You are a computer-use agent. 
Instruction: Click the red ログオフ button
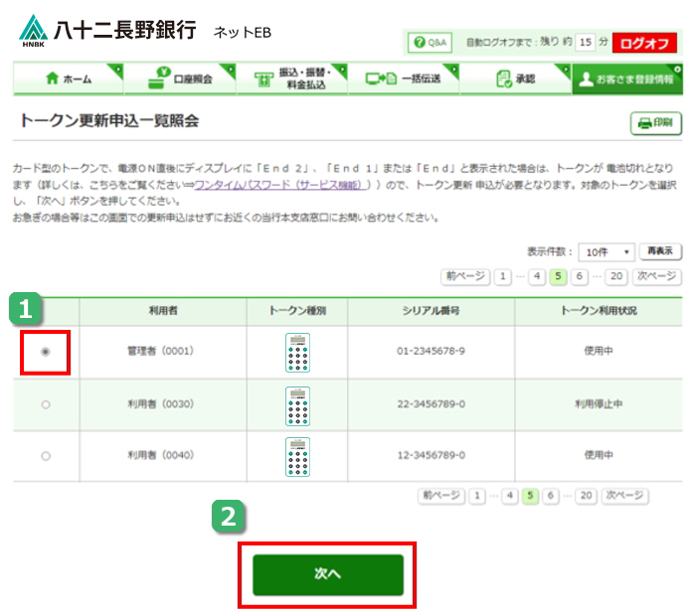click(x=644, y=43)
